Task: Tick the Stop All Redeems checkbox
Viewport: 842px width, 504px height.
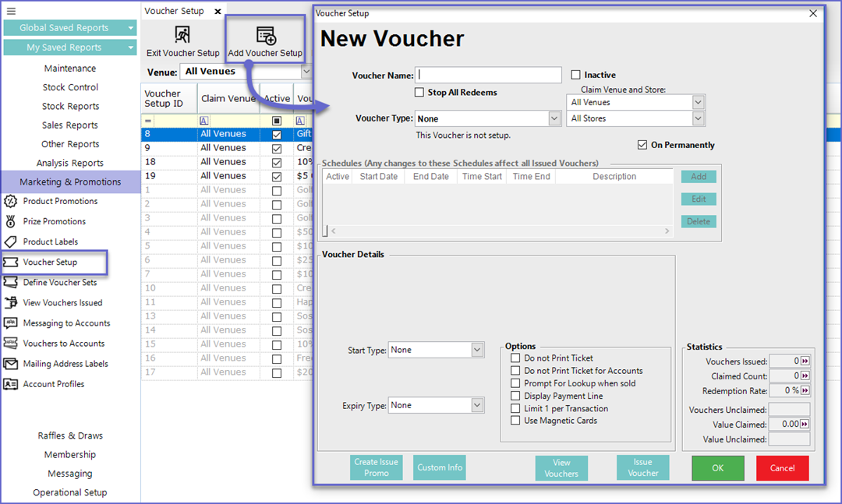Action: point(420,93)
